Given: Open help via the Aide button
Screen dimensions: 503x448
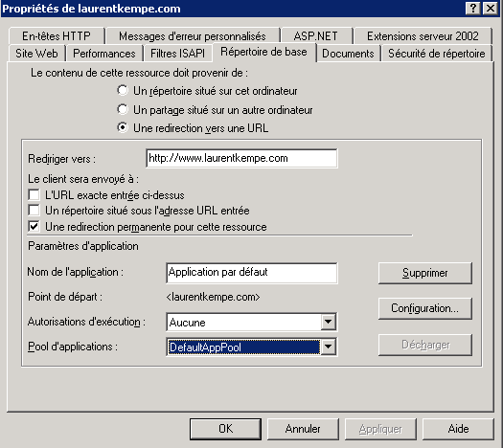Looking at the screenshot, I should [x=458, y=429].
